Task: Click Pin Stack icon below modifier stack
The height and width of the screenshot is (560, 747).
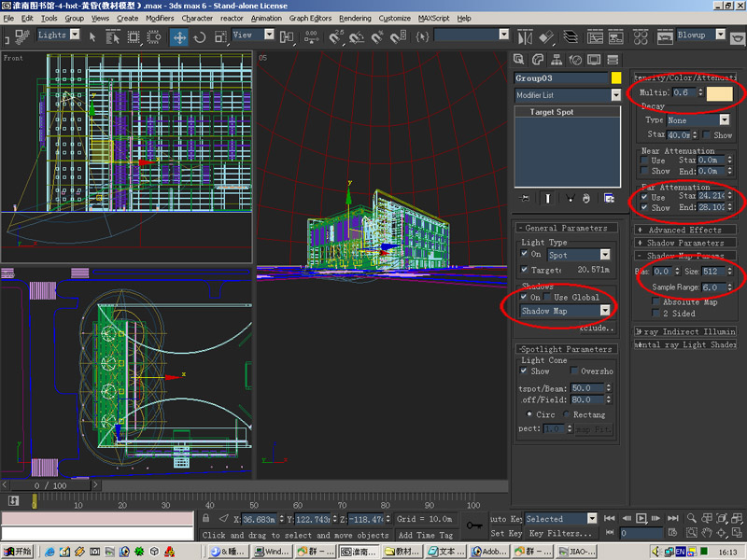Action: (x=525, y=198)
